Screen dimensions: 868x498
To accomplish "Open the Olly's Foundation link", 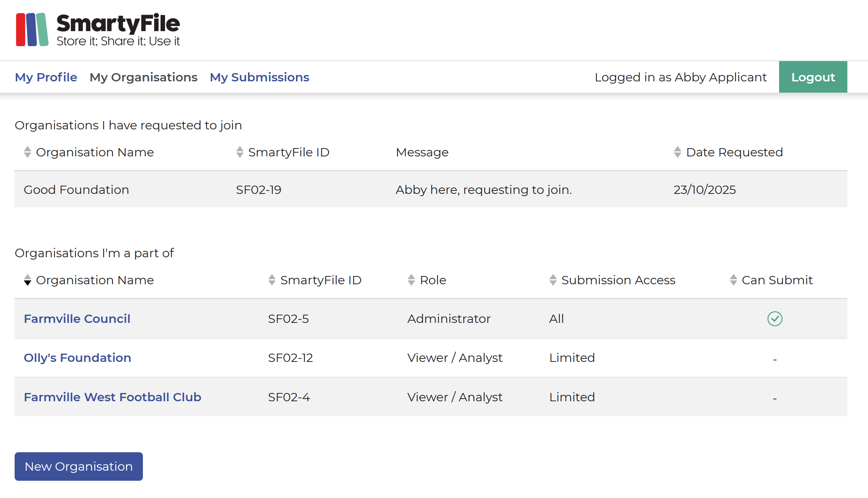I will pyautogui.click(x=77, y=358).
